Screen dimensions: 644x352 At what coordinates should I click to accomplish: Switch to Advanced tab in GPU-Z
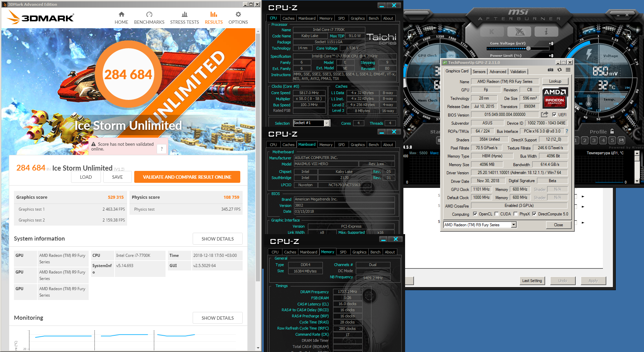[498, 72]
